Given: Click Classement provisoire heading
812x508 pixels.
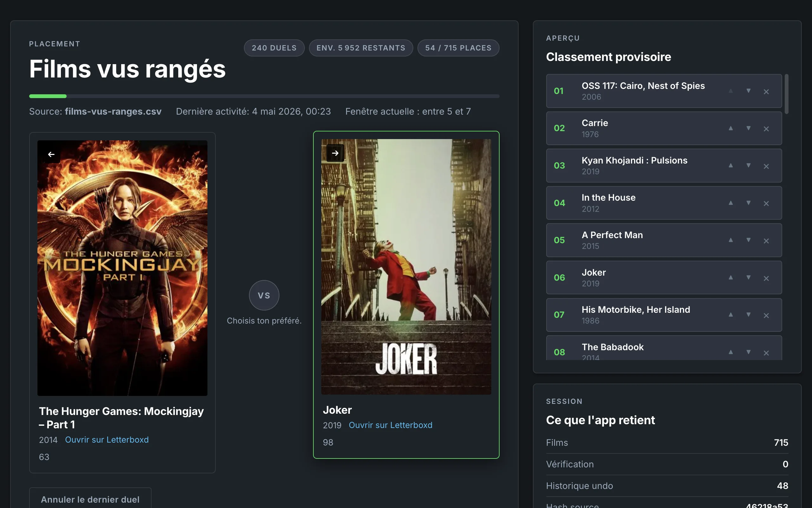Looking at the screenshot, I should point(608,57).
